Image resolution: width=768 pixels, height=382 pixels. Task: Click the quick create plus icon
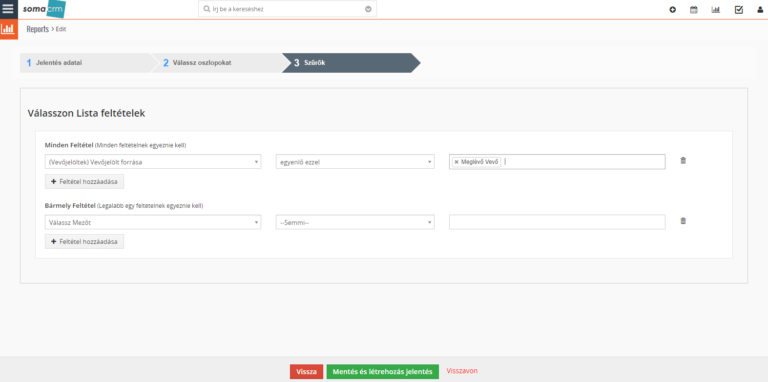672,9
